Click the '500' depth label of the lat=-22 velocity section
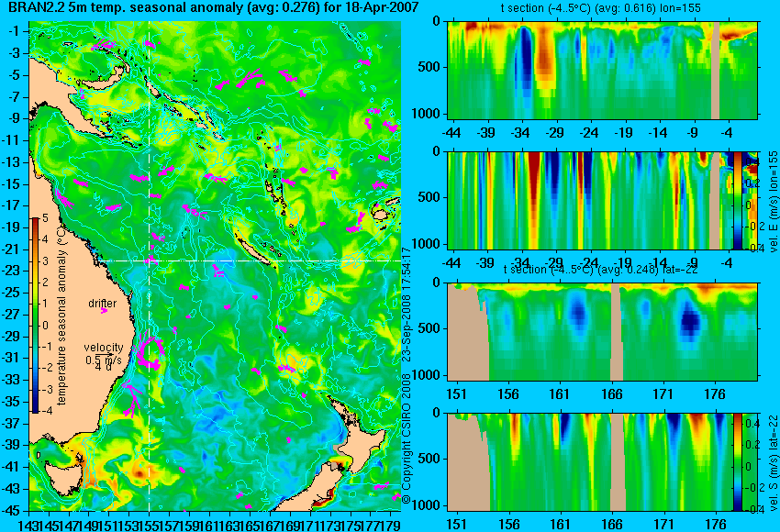The image size is (780, 532). (x=430, y=459)
